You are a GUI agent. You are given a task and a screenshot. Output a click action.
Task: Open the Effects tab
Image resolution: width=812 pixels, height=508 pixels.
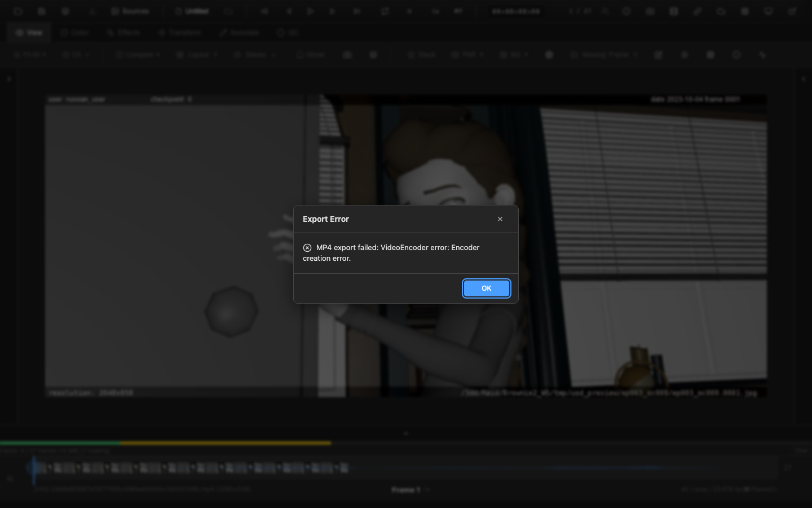coord(123,32)
